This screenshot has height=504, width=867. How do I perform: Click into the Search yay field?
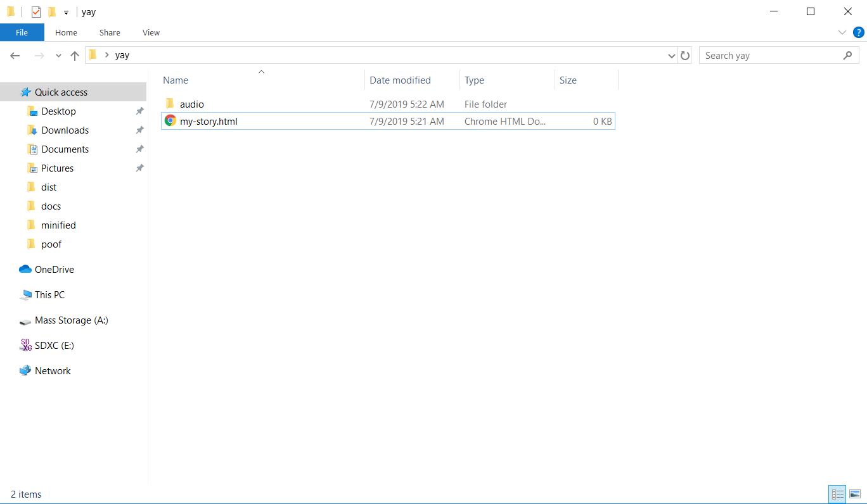[x=770, y=56]
